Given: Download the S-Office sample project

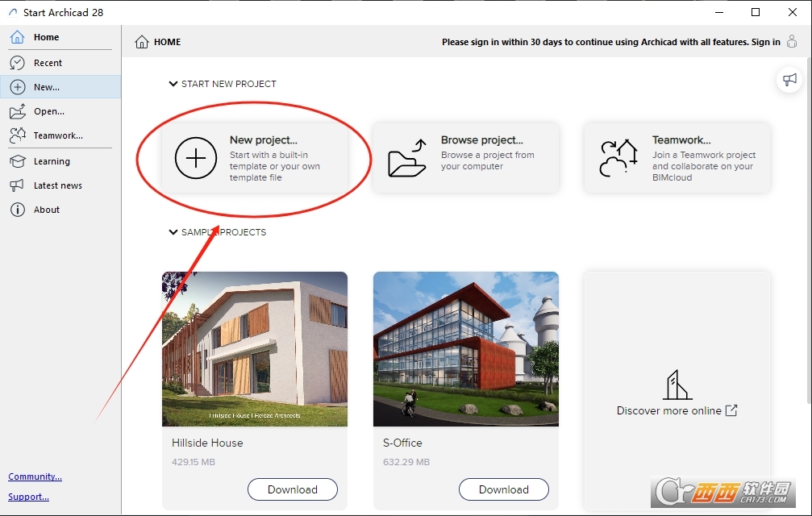Looking at the screenshot, I should 504,489.
